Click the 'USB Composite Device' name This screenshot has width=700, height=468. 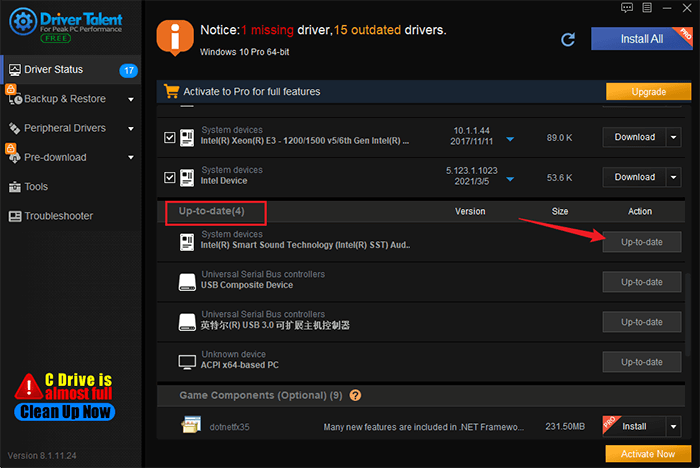247,285
